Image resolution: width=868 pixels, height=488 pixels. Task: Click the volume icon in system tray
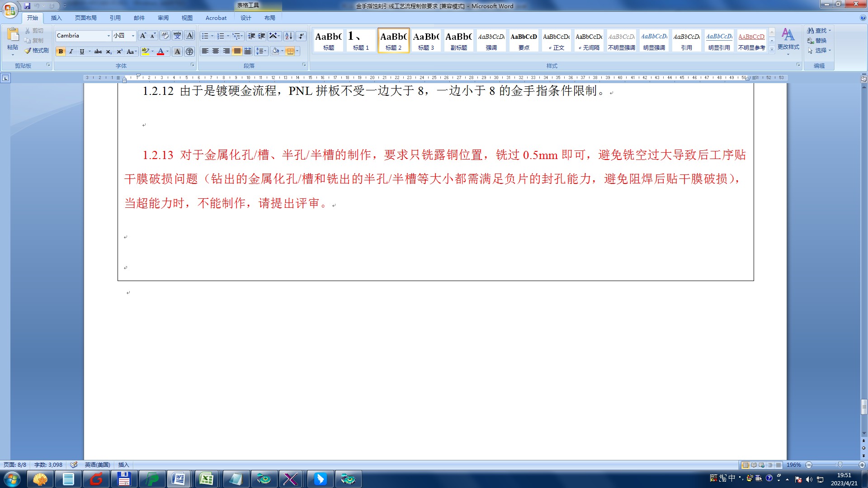pos(809,479)
